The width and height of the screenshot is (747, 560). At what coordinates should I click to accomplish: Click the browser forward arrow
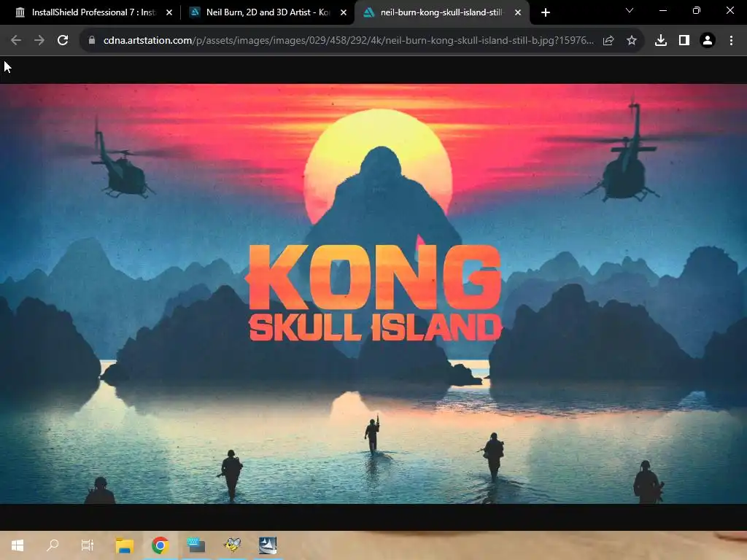coord(39,41)
